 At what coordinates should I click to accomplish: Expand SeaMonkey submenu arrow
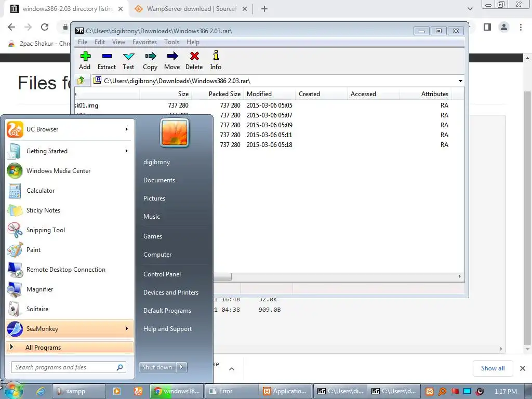(127, 329)
